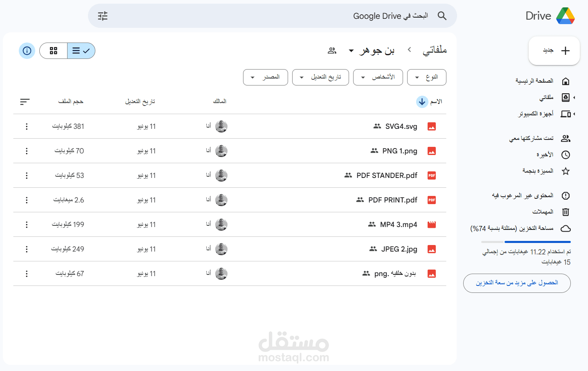
Task: Reverse sort direction using the name arrow
Action: point(422,102)
